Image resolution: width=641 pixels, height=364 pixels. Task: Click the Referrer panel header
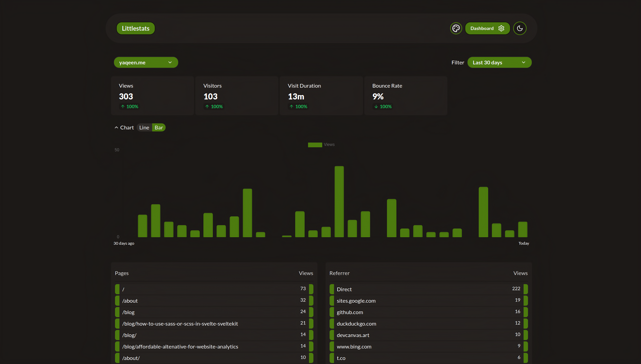(x=339, y=273)
